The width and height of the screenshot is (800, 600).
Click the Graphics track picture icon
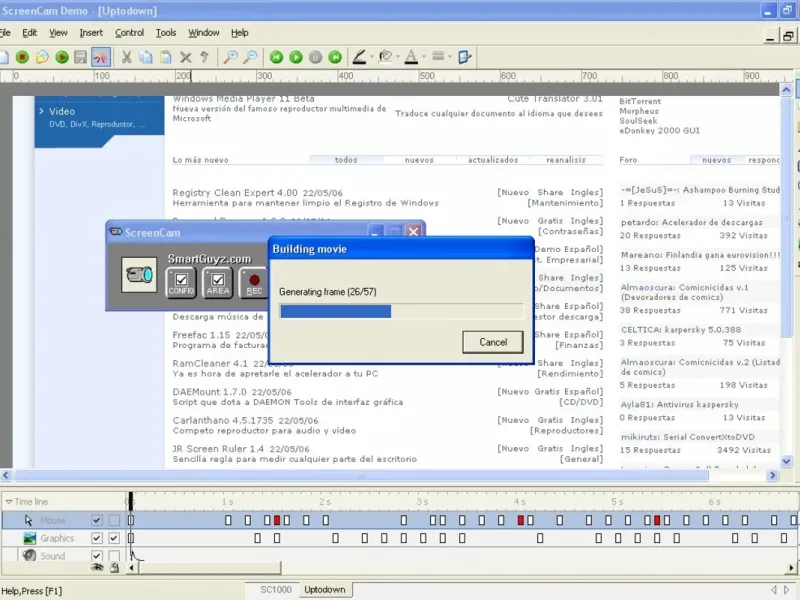(x=30, y=538)
